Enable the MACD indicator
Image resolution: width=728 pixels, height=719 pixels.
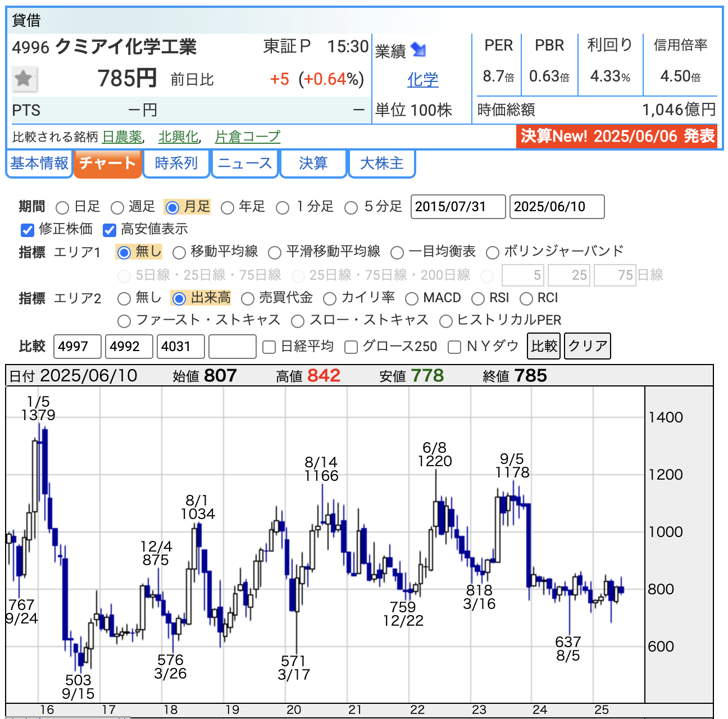point(412,298)
